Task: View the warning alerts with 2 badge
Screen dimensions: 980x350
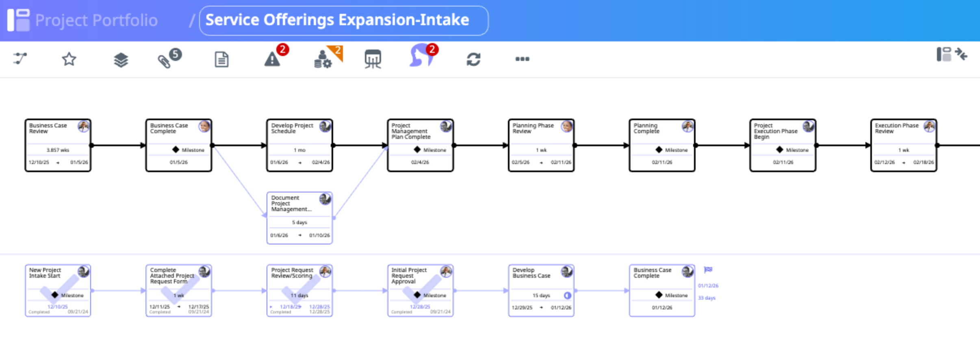Action: 273,59
